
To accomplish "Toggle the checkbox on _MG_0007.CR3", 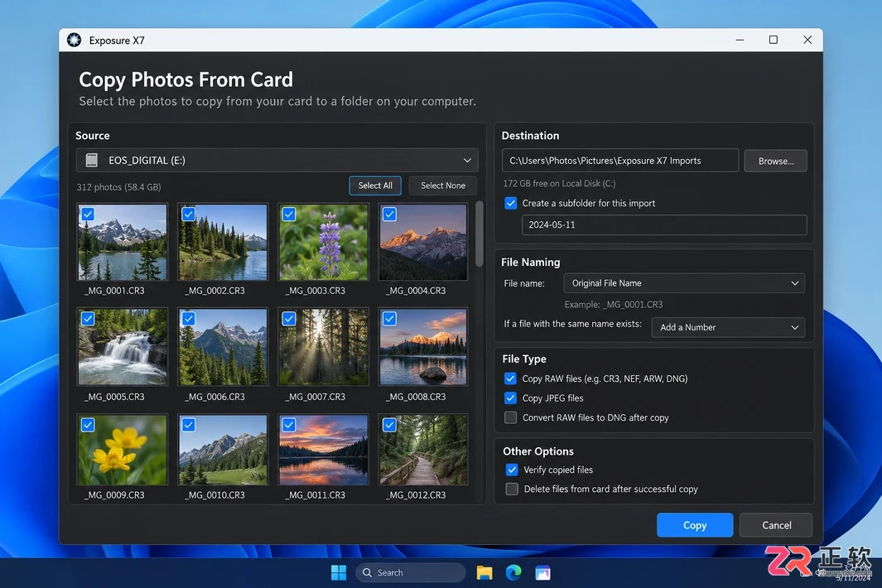I will click(288, 319).
